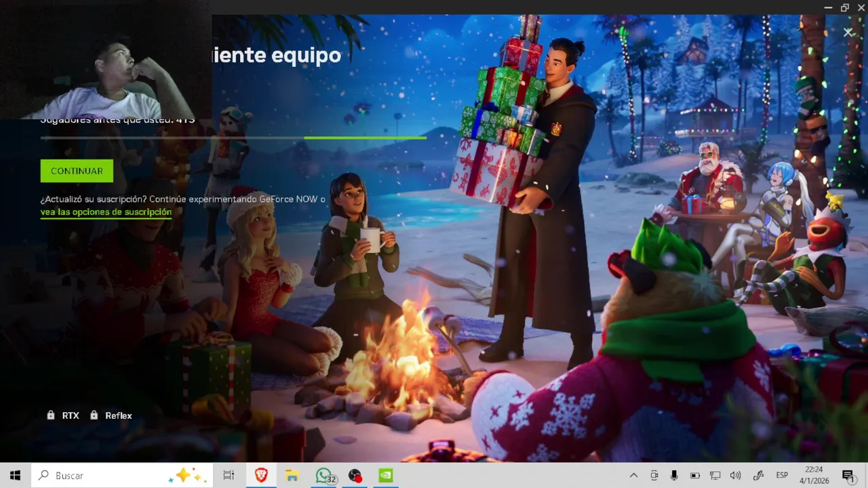Open WhatsApp from the taskbar
868x488 pixels.
[324, 476]
